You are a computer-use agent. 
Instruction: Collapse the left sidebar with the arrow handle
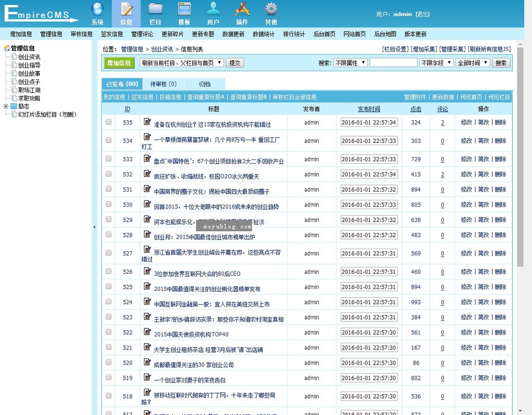pos(94,227)
